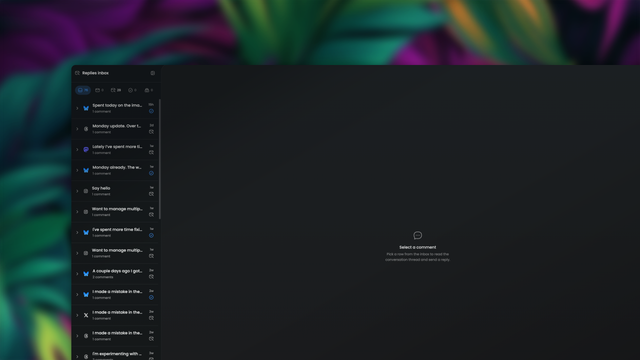The height and width of the screenshot is (360, 640).
Task: Click the panel layout icon in Replies Inbox header
Action: click(153, 73)
